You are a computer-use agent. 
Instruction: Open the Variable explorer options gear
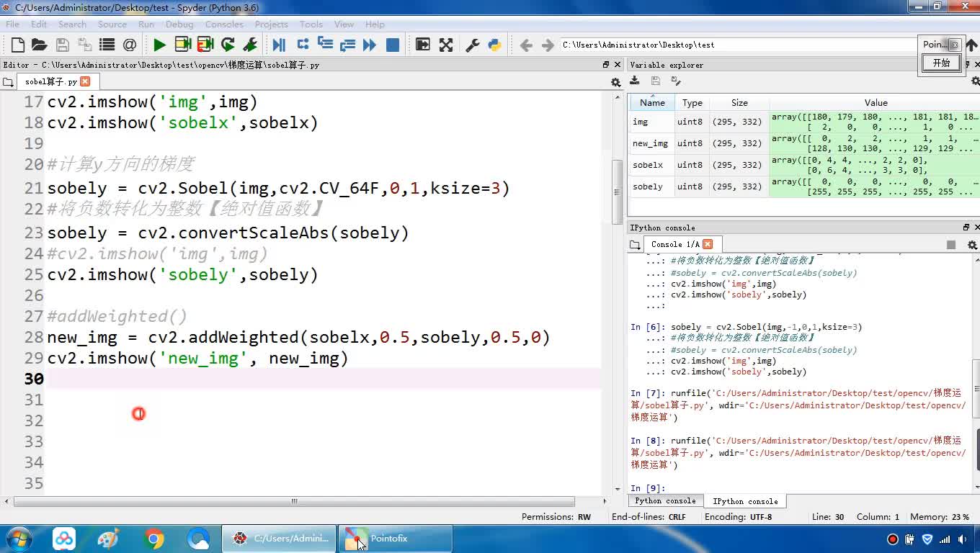(x=976, y=82)
